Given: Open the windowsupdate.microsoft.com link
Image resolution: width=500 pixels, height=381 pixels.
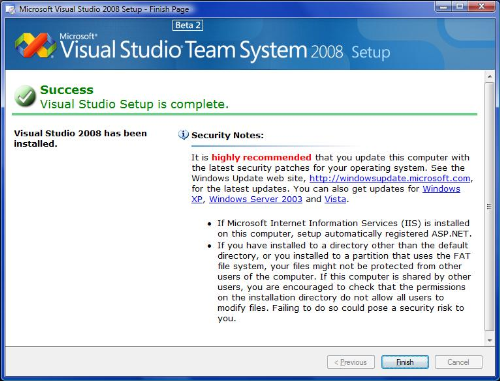Looking at the screenshot, I should (390, 178).
